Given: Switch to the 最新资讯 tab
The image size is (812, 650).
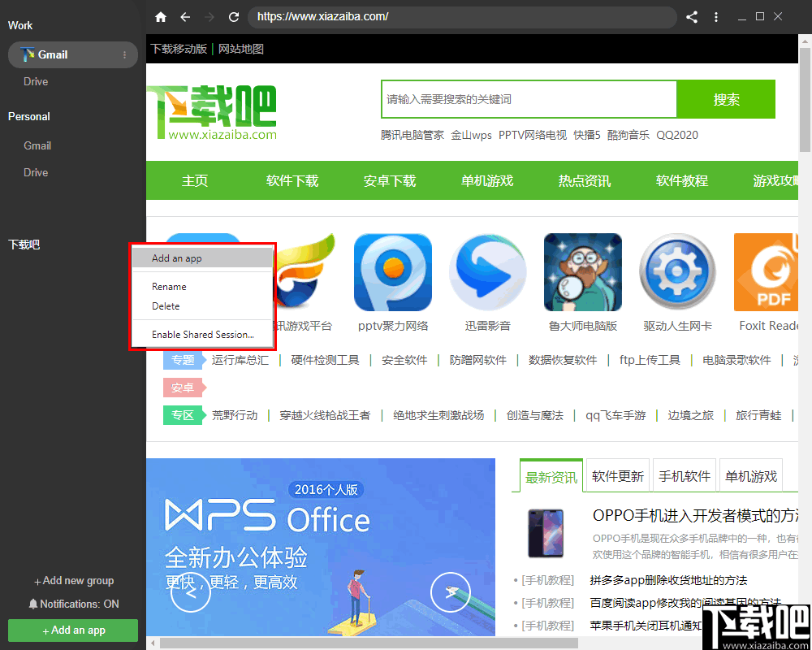Looking at the screenshot, I should pyautogui.click(x=551, y=476).
